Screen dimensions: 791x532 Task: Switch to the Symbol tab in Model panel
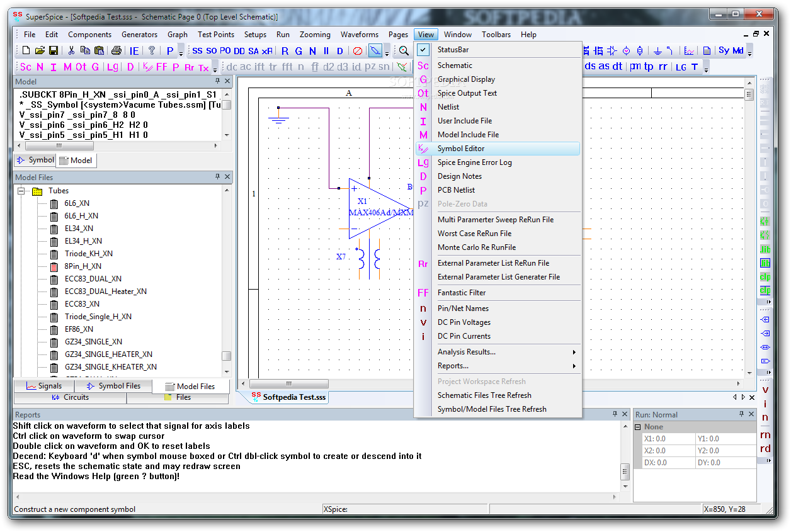(35, 160)
